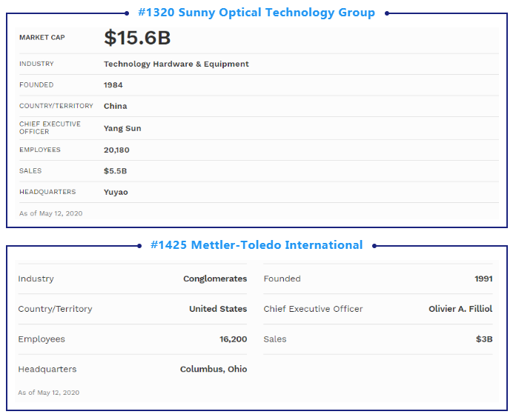Select the headquarters value 'Yuyao'
The width and height of the screenshot is (516, 420).
tap(116, 192)
